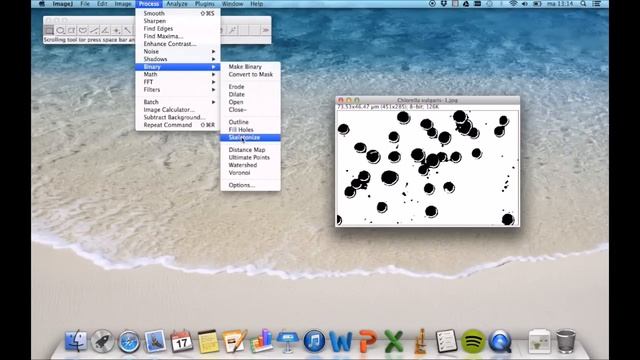Expand the Math submenu
This screenshot has width=640, height=360.
[178, 74]
